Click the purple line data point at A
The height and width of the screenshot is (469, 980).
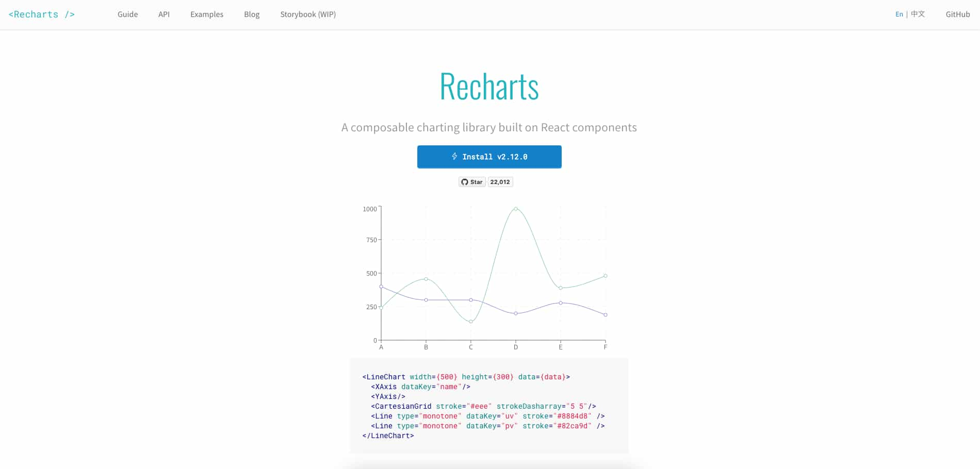[x=381, y=287]
